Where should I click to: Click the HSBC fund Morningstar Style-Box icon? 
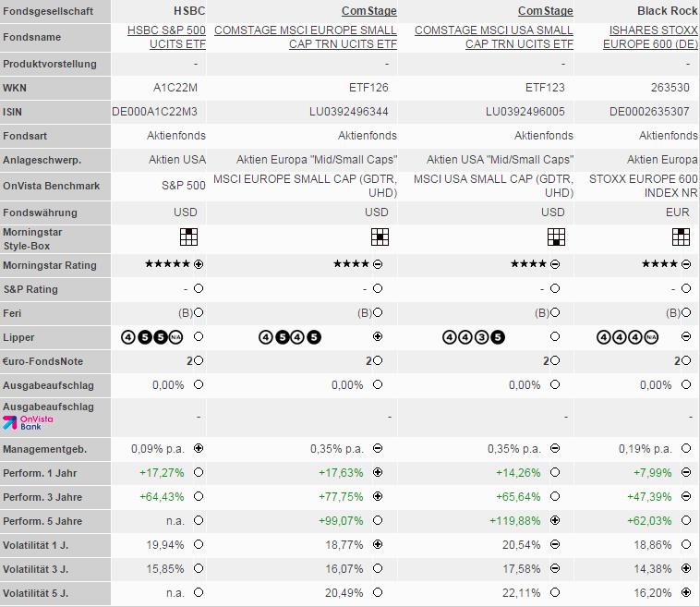pos(188,237)
